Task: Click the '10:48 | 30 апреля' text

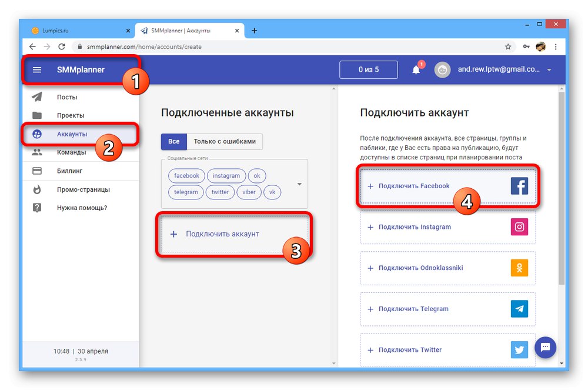Action: pos(81,351)
